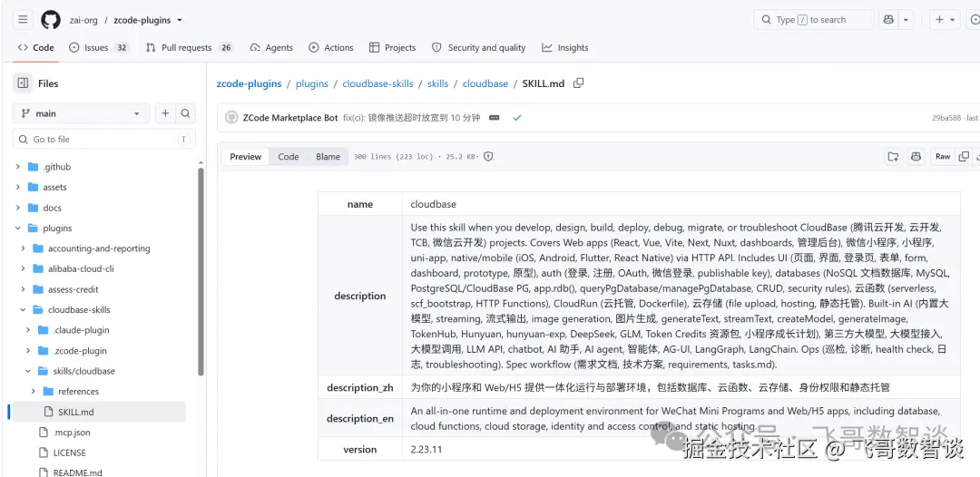Screen dimensions: 980x477
Task: Switch to Blame view
Action: tap(328, 157)
